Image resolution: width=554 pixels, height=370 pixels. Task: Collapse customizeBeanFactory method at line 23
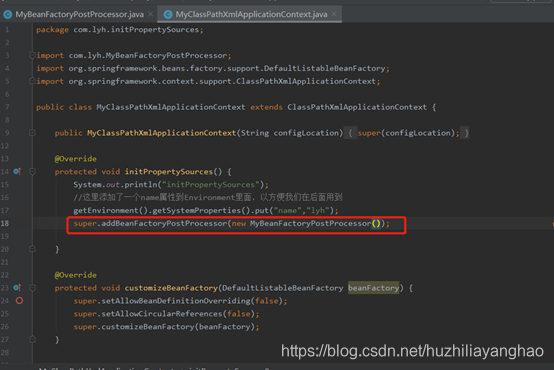[32, 288]
